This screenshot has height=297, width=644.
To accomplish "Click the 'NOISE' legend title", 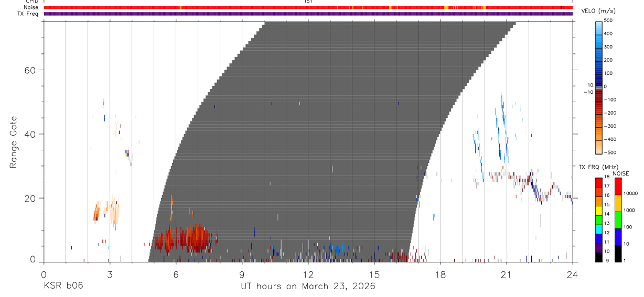I will tap(621, 173).
